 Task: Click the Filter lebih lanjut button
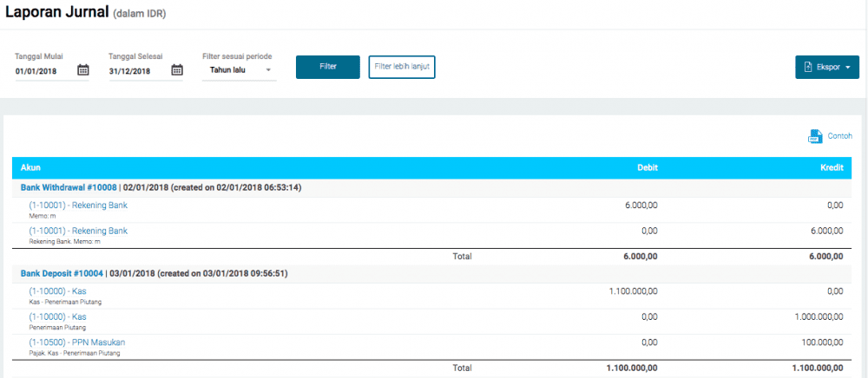401,67
